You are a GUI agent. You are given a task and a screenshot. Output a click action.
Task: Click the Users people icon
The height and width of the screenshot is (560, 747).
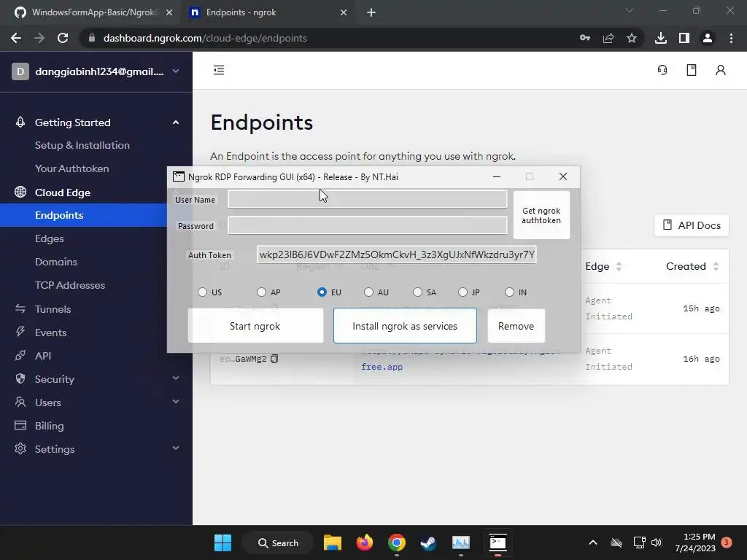(x=20, y=402)
